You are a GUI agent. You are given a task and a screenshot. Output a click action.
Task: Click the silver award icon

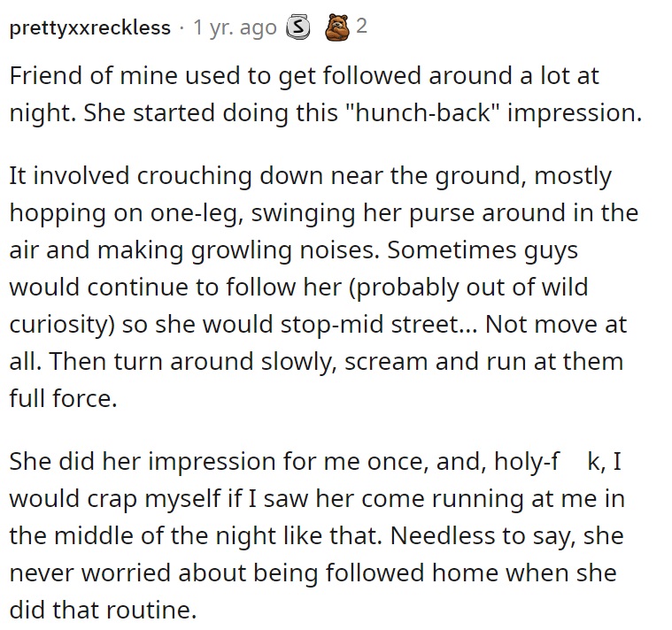click(297, 27)
